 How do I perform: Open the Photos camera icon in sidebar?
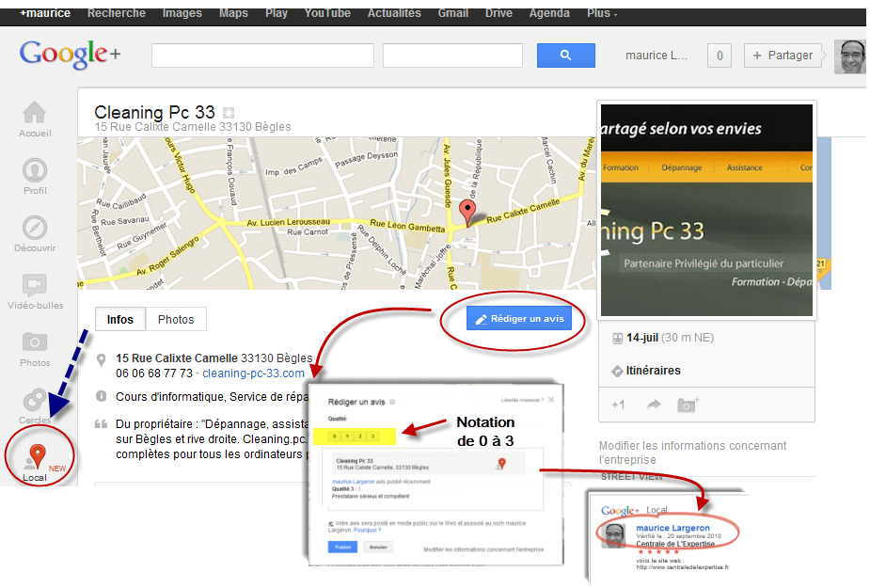(x=35, y=342)
